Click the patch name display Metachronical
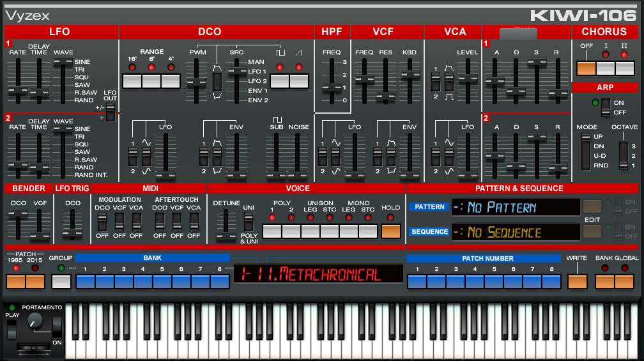This screenshot has height=361, width=644. 318,274
